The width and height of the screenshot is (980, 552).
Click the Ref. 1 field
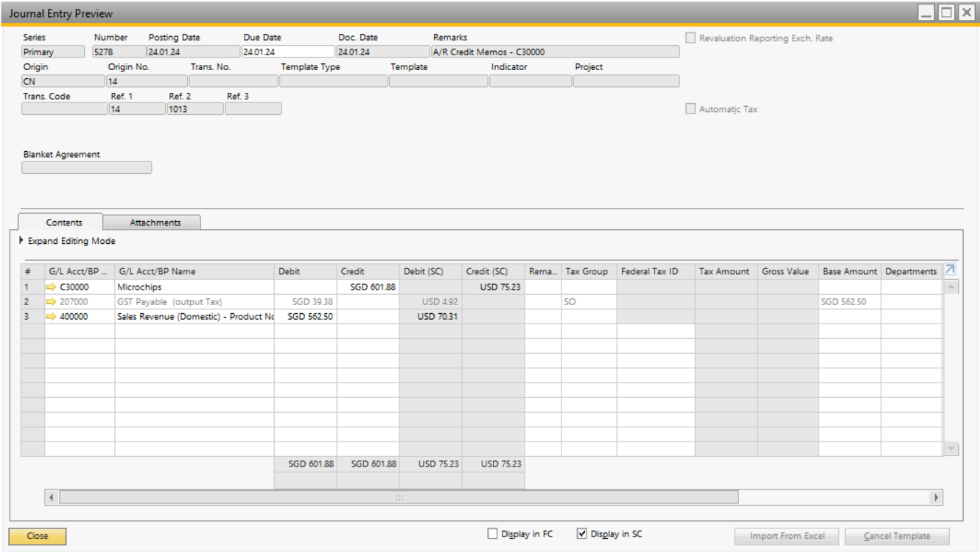pos(137,109)
